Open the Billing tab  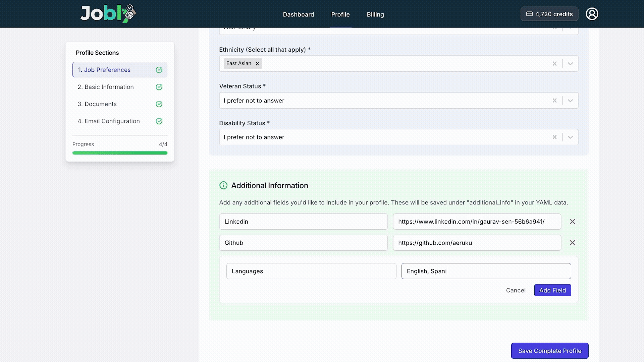click(x=375, y=14)
